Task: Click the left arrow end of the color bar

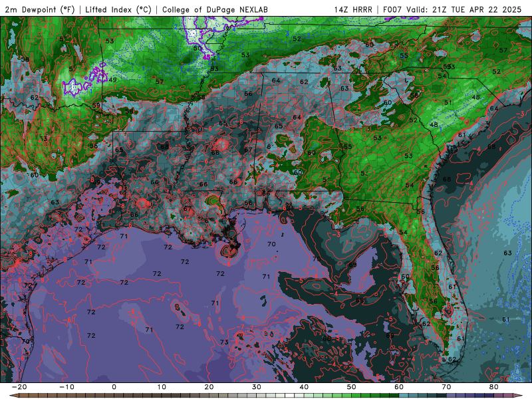Action: 13,396
